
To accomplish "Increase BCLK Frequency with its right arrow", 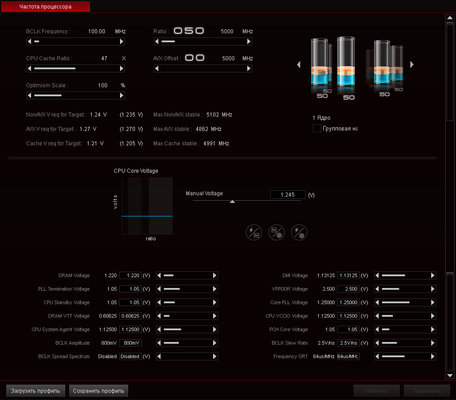I will tap(121, 41).
